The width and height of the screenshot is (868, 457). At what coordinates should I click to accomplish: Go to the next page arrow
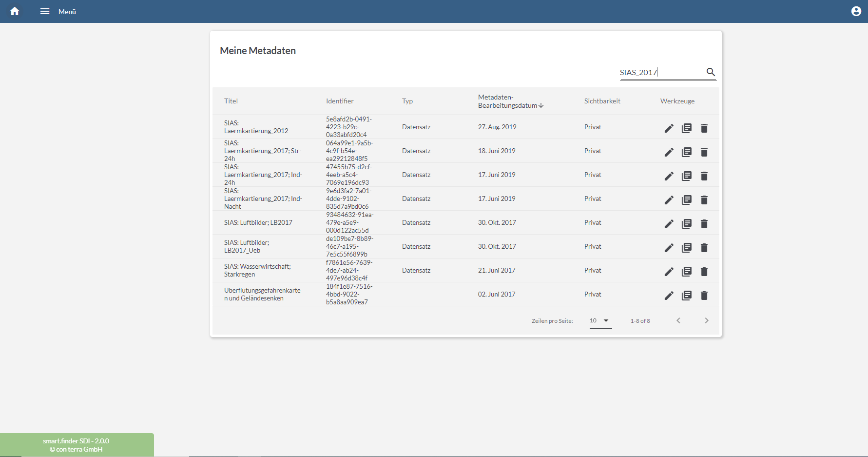pyautogui.click(x=707, y=320)
